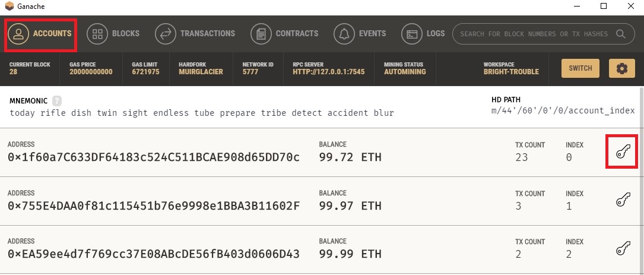This screenshot has height=275, width=644.
Task: Maximize the Ganache window
Action: (603, 6)
